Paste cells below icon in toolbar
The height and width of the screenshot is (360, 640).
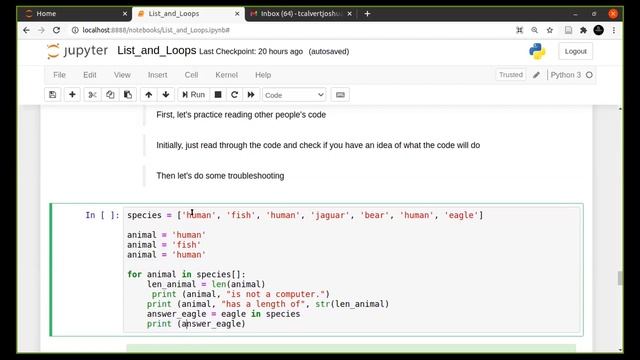pyautogui.click(x=128, y=95)
